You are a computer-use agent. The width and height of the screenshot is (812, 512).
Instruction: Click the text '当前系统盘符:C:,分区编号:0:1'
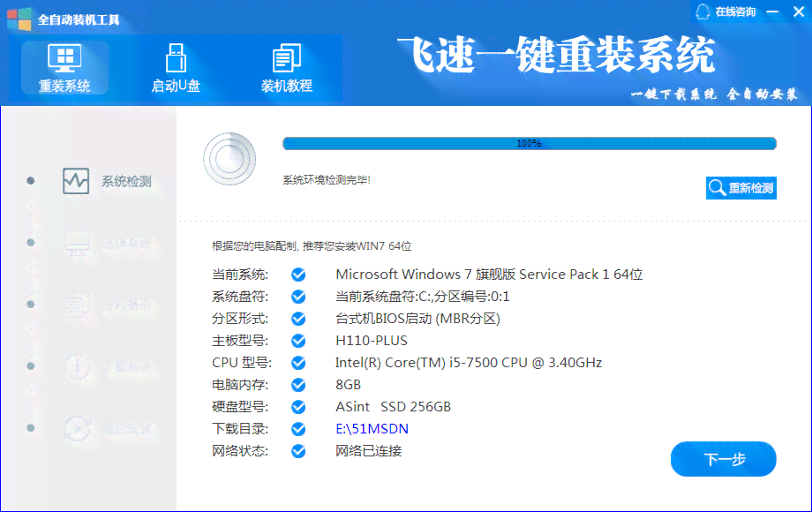coord(423,297)
